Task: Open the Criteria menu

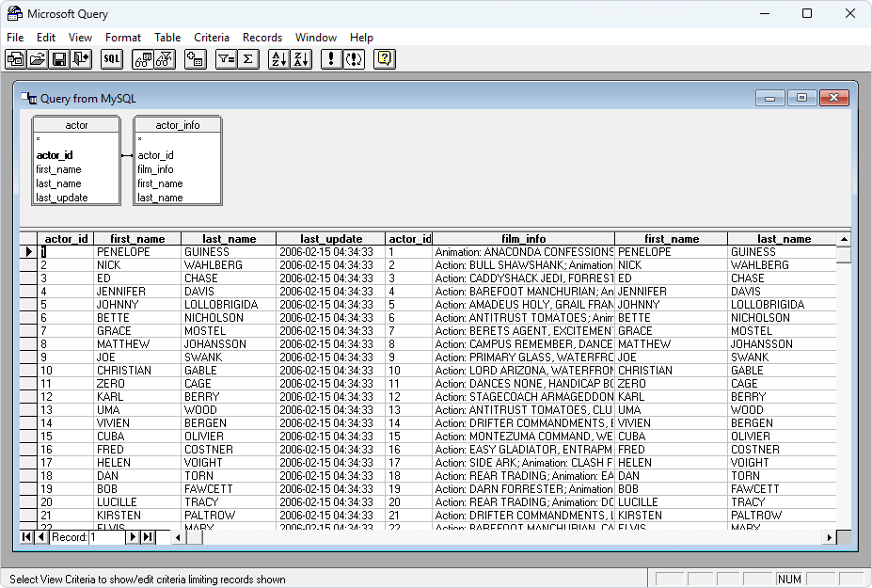Action: [212, 38]
